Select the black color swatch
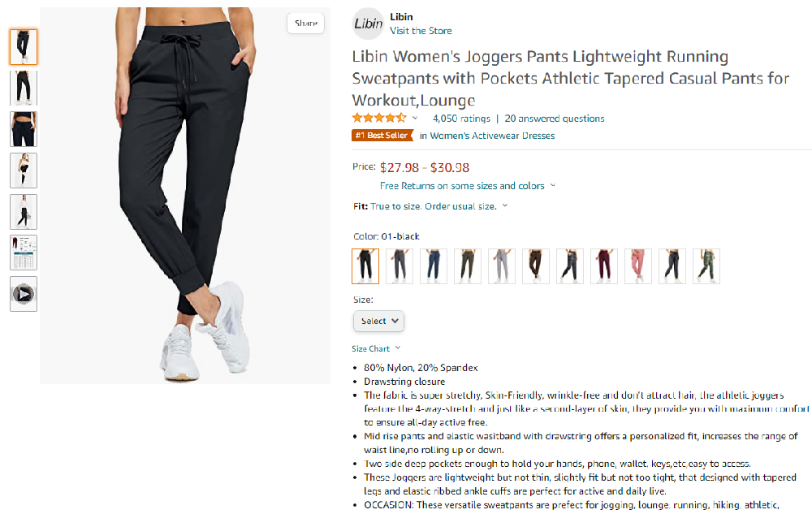 click(x=365, y=266)
